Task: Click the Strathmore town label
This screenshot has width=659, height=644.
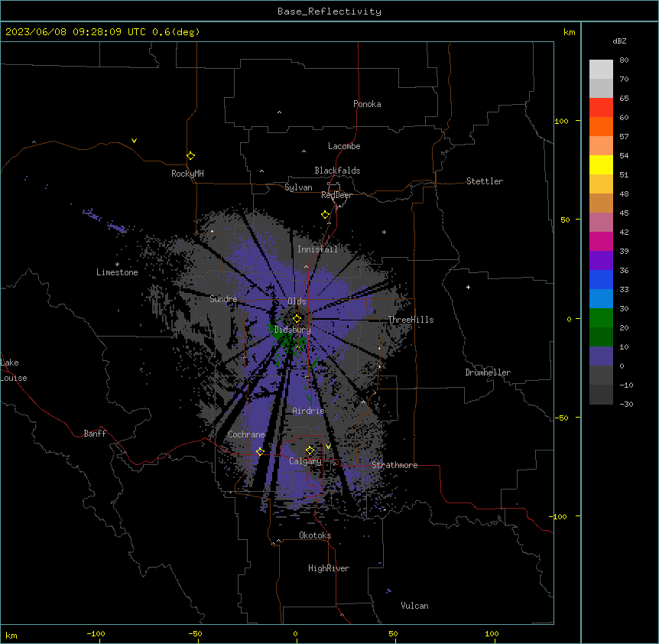Action: [x=394, y=465]
